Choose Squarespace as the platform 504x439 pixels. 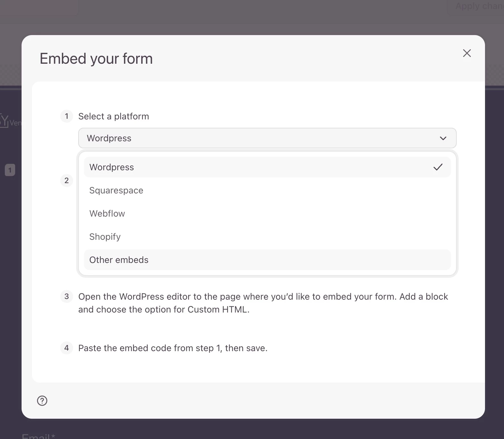click(267, 190)
